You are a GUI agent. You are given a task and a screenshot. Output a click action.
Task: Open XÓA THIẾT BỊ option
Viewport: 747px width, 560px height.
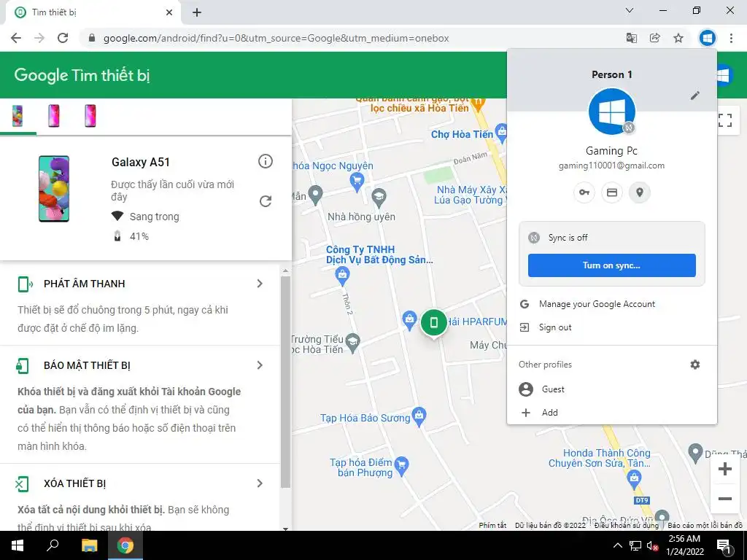(140, 497)
